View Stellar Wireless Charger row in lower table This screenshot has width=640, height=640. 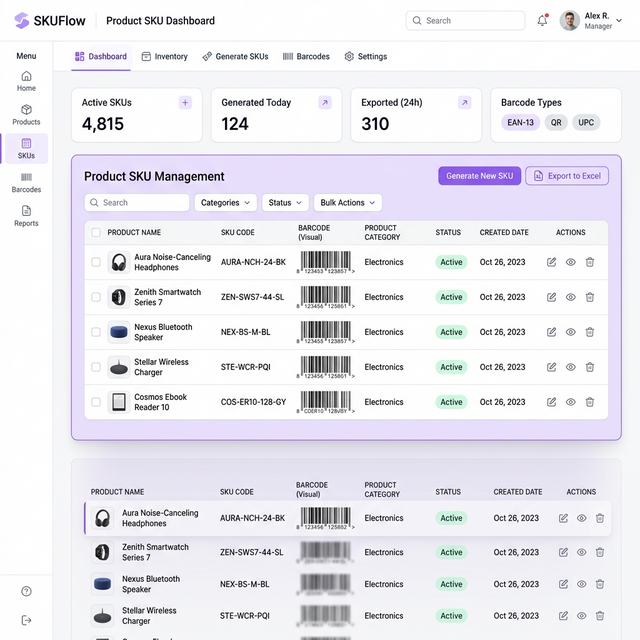(x=582, y=616)
